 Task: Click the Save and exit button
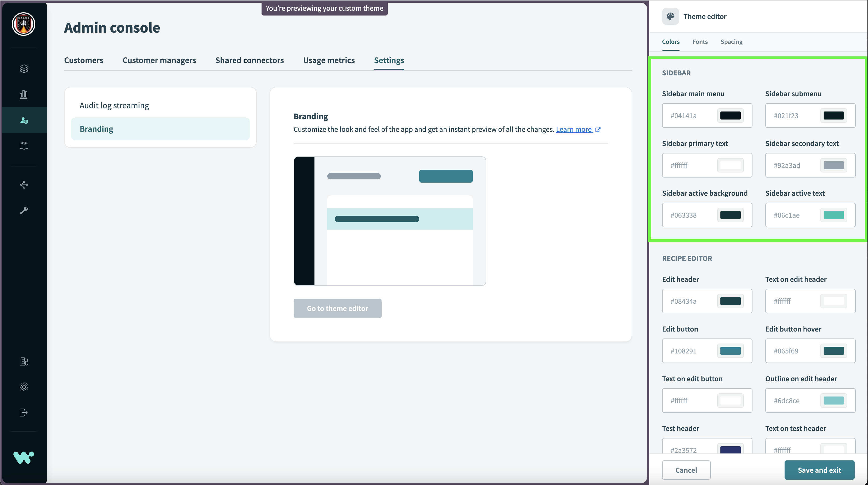(x=820, y=470)
